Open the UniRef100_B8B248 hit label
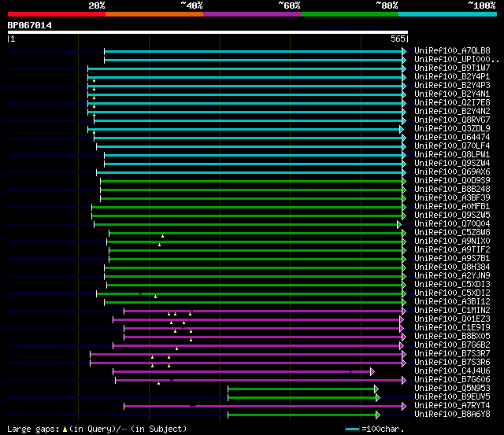The width and height of the screenshot is (504, 435). point(452,190)
